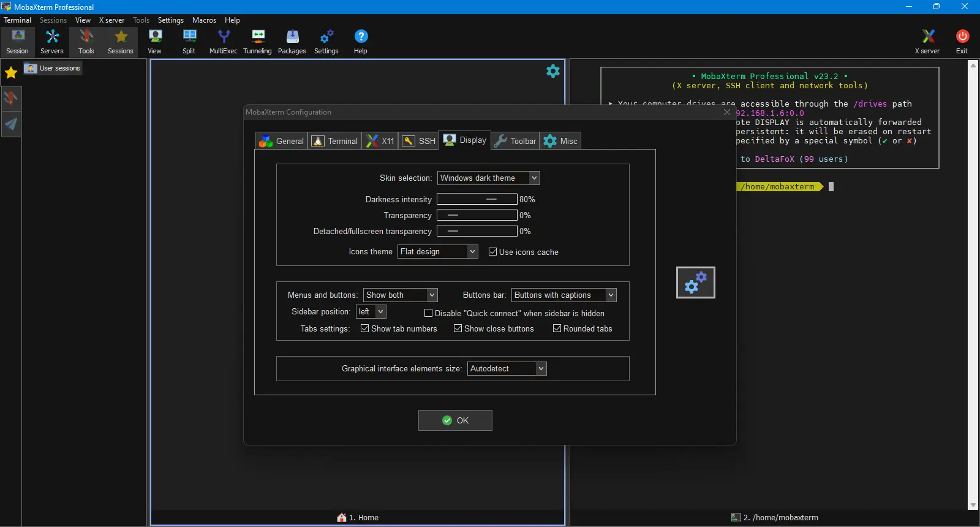Open the Servers toolbar icon
This screenshot has width=980, height=527.
[52, 42]
